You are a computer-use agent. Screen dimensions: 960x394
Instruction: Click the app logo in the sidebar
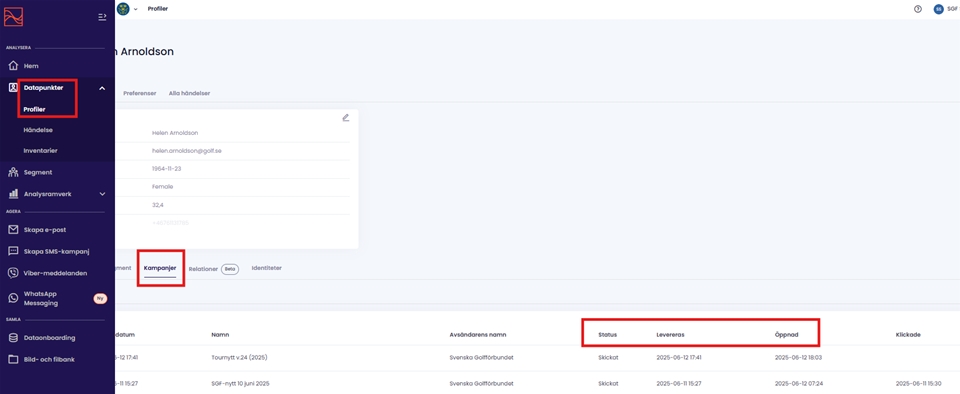13,17
